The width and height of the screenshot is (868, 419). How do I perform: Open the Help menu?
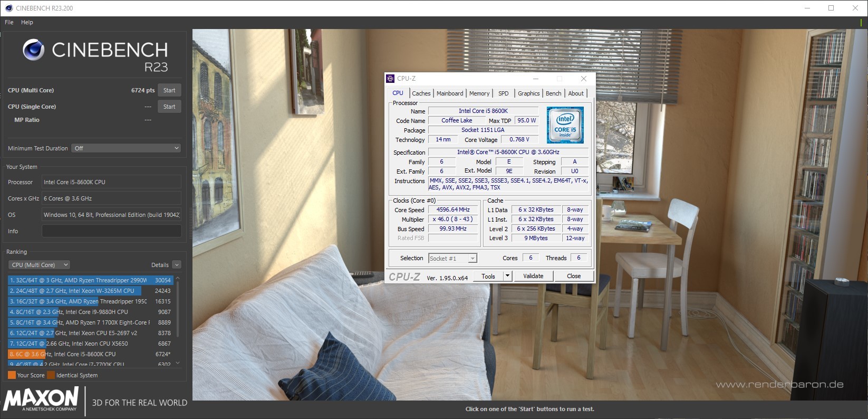pyautogui.click(x=27, y=22)
